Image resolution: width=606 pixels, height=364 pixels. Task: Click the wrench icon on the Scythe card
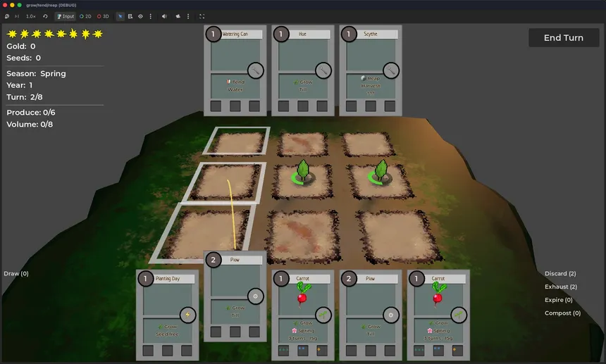(391, 70)
